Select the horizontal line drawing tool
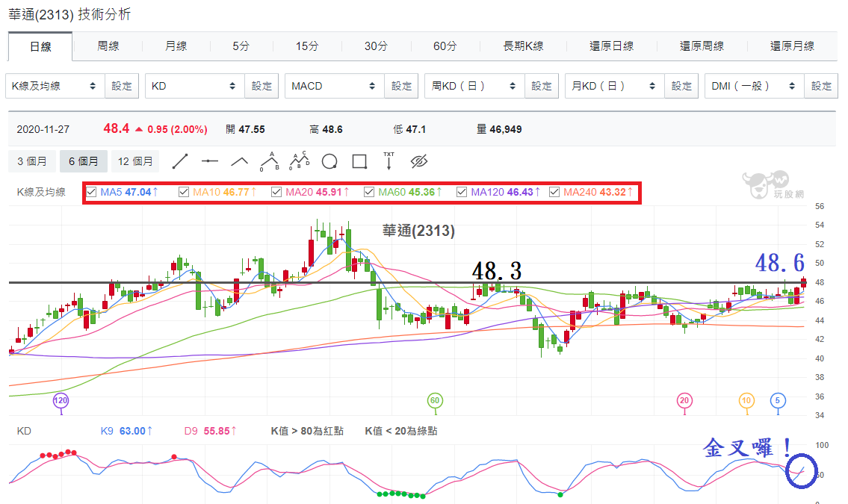Screen dimensions: 848x504 209,161
